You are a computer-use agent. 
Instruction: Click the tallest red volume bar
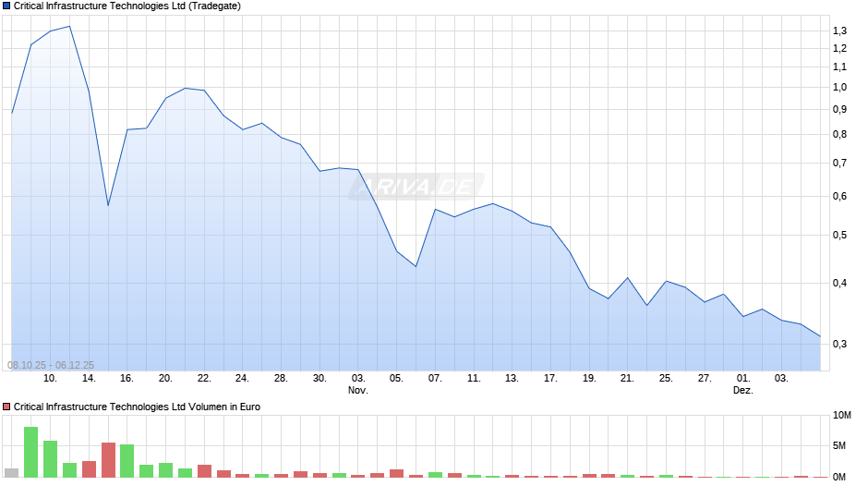tap(109, 460)
